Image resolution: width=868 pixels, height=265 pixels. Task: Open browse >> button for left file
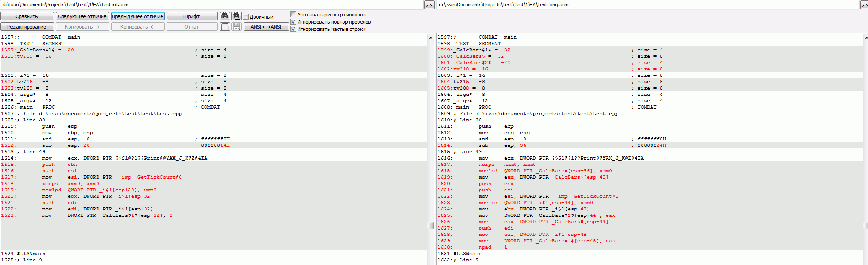pyautogui.click(x=429, y=5)
